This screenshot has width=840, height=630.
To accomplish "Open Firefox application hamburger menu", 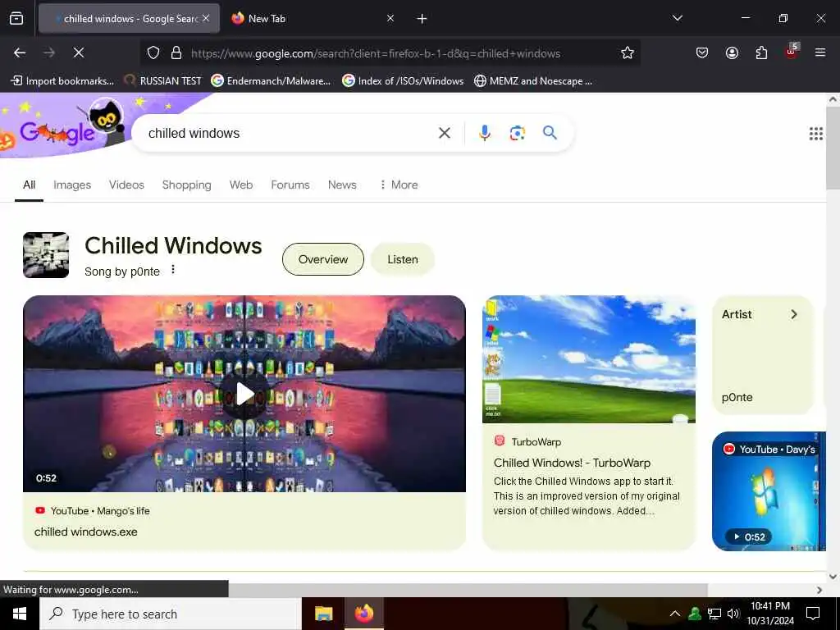I will [820, 52].
